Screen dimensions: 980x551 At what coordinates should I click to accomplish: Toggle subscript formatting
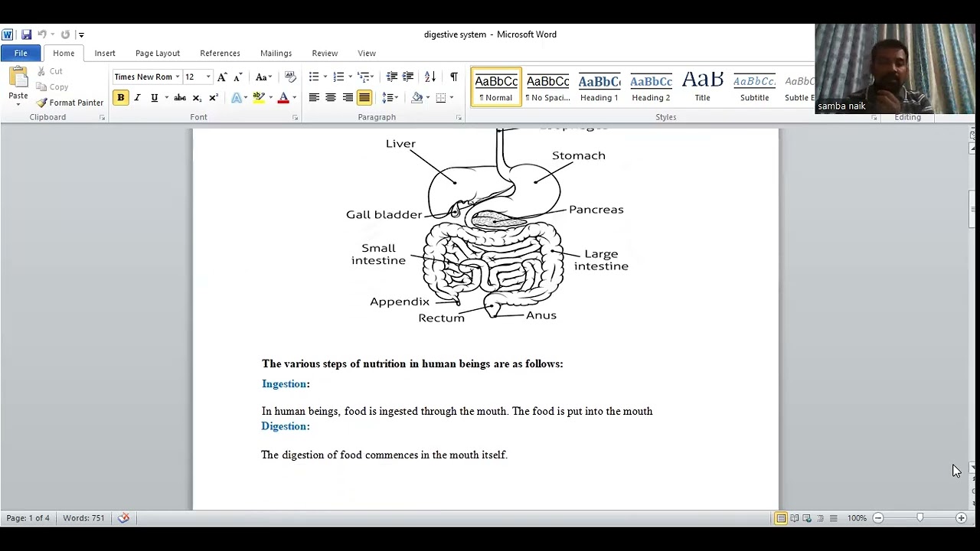point(197,97)
